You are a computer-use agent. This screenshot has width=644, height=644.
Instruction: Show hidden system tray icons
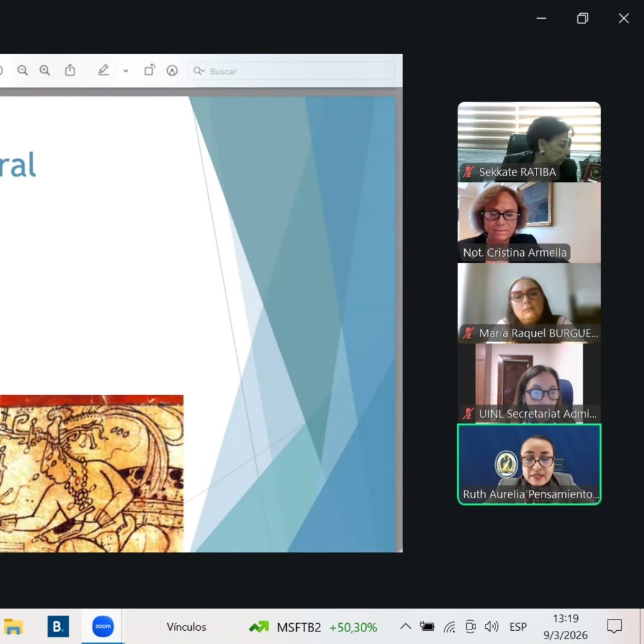pyautogui.click(x=406, y=626)
